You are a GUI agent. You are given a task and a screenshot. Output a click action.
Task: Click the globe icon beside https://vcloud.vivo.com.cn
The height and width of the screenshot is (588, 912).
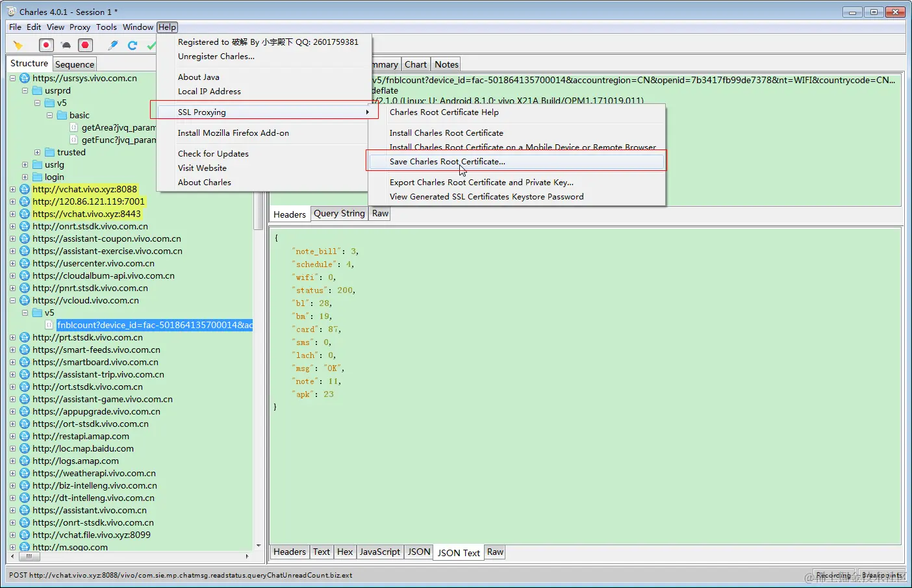(25, 300)
